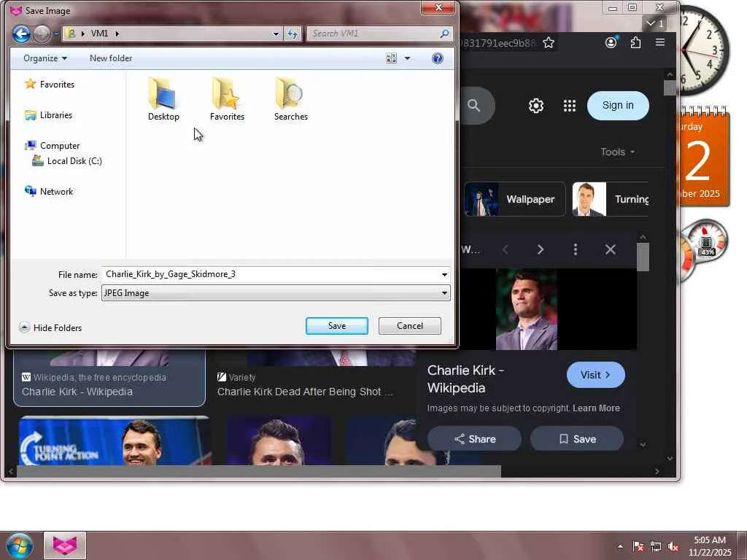Image resolution: width=747 pixels, height=560 pixels.
Task: Click the Charlie Kirk preview image
Action: point(527,309)
